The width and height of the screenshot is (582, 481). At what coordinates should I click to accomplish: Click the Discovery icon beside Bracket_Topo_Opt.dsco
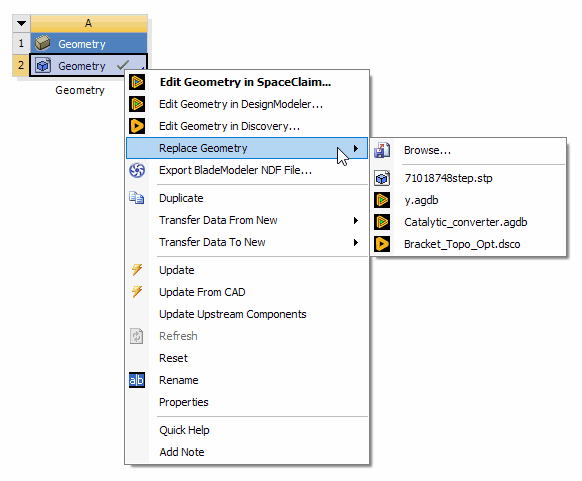[x=382, y=244]
